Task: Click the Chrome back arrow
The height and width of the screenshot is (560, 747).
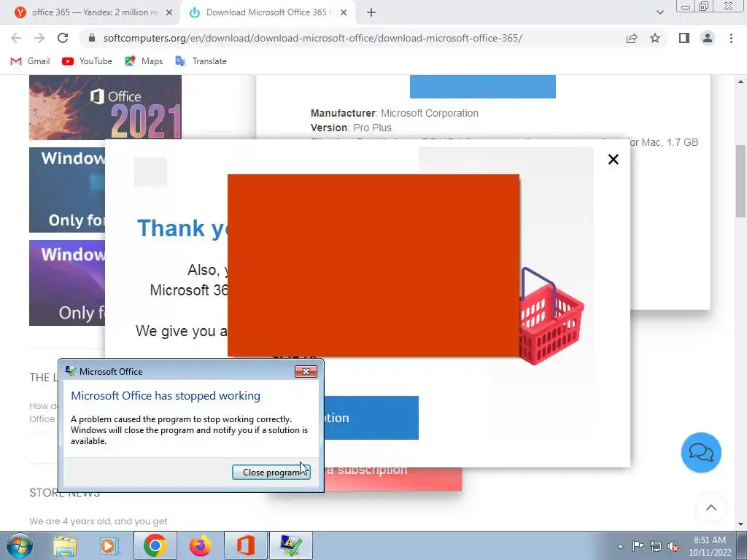Action: click(16, 38)
